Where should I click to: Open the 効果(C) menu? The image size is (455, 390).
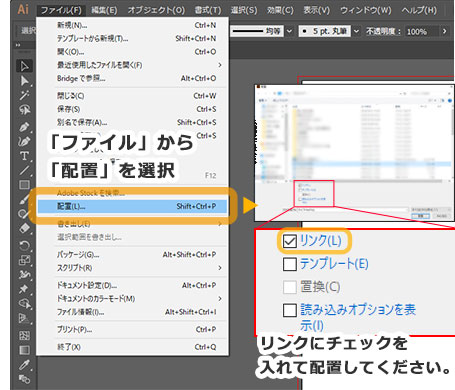coord(280,10)
